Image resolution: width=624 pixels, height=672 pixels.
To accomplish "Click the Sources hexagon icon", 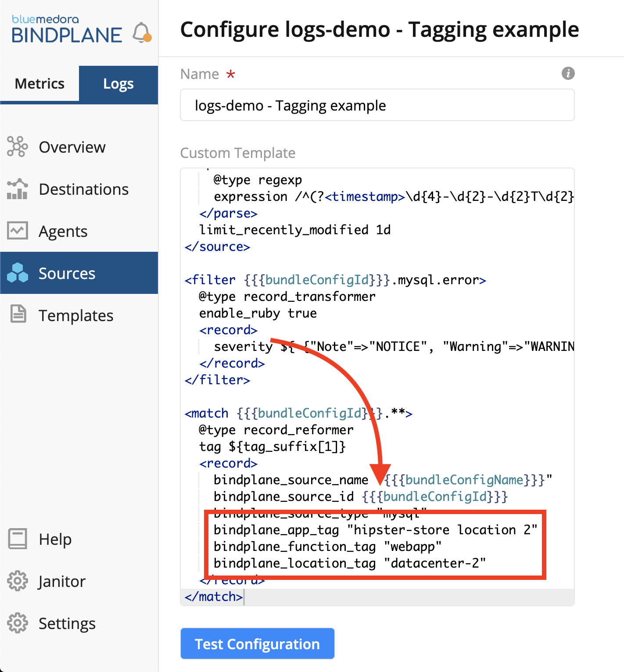I will [x=18, y=273].
